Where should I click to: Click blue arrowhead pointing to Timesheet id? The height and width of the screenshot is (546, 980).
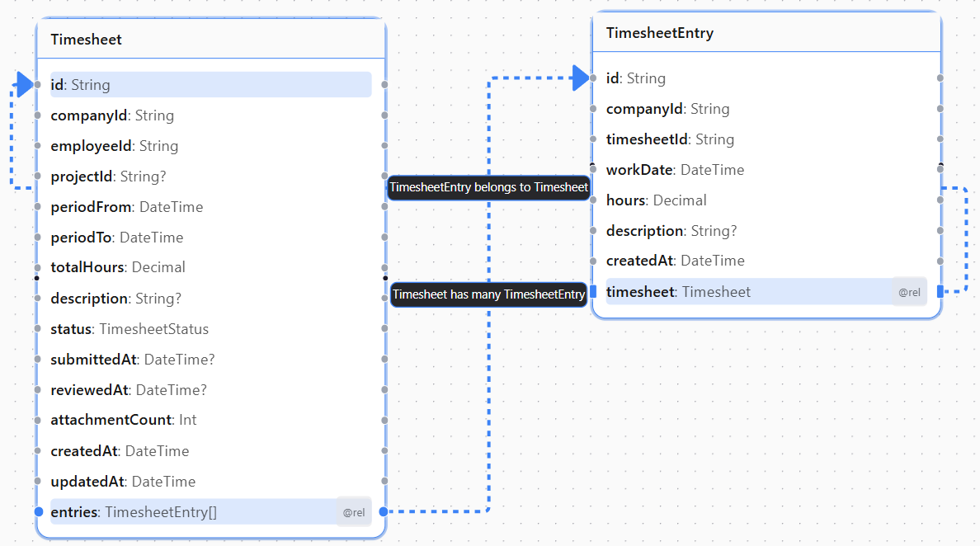click(25, 84)
